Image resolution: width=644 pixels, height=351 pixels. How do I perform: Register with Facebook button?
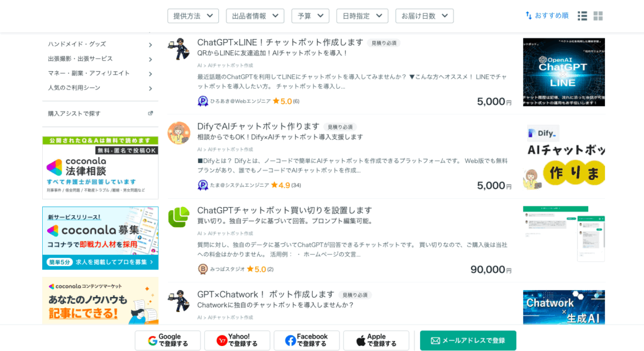pos(306,340)
